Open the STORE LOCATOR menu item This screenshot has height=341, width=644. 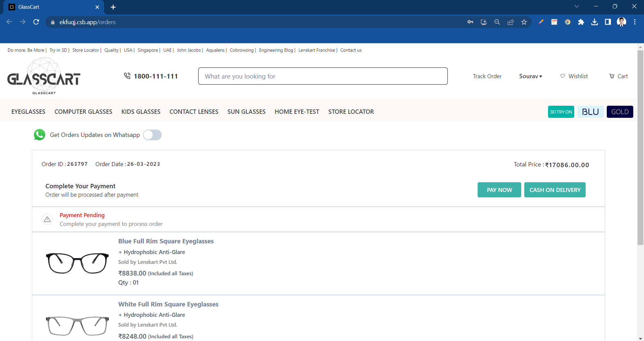tap(351, 112)
